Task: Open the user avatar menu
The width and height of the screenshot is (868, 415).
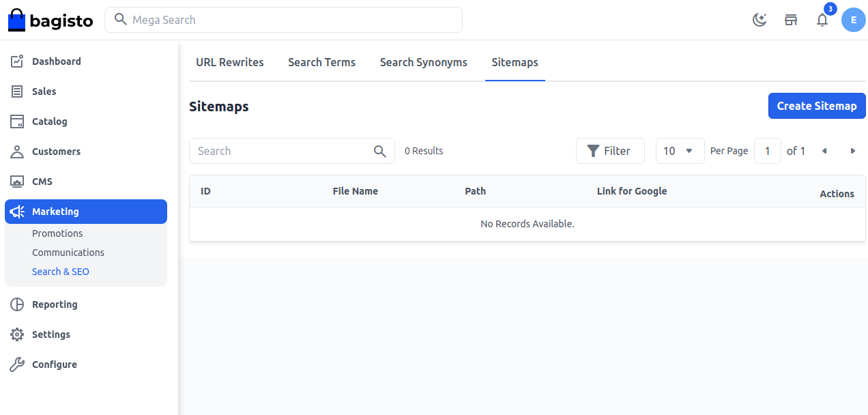Action: pyautogui.click(x=853, y=20)
